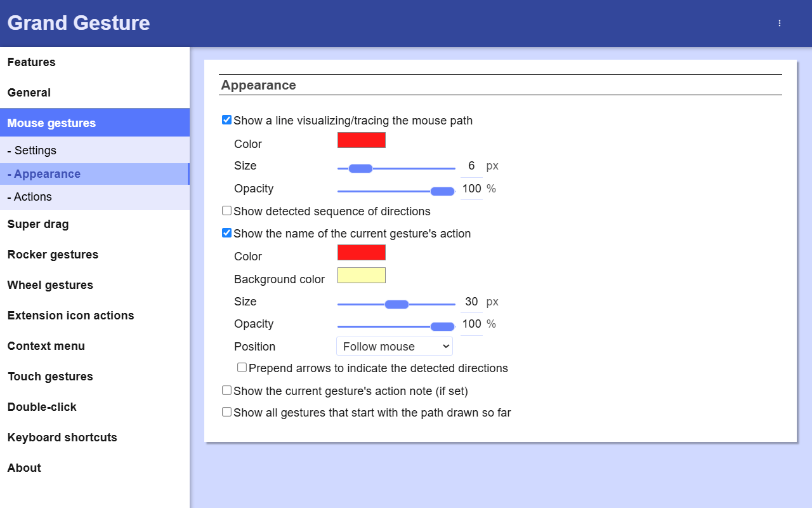Open Mouse gestures Settings subsection
This screenshot has width=812, height=508.
tap(95, 150)
